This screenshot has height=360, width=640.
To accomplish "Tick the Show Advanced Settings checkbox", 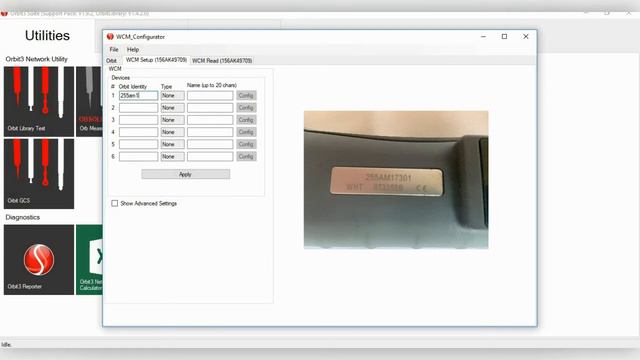I will 115,203.
